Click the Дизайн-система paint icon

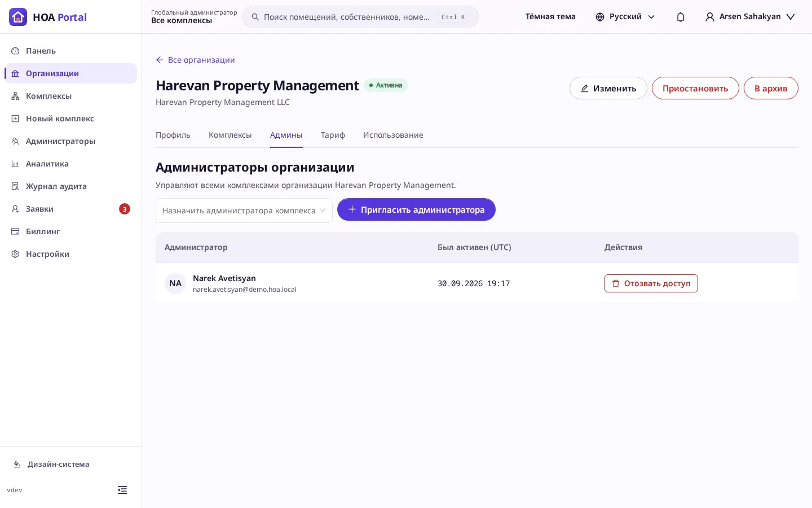17,465
